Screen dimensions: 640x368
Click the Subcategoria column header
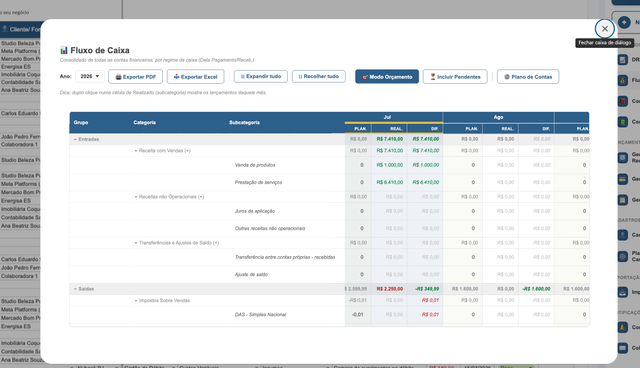(x=244, y=122)
